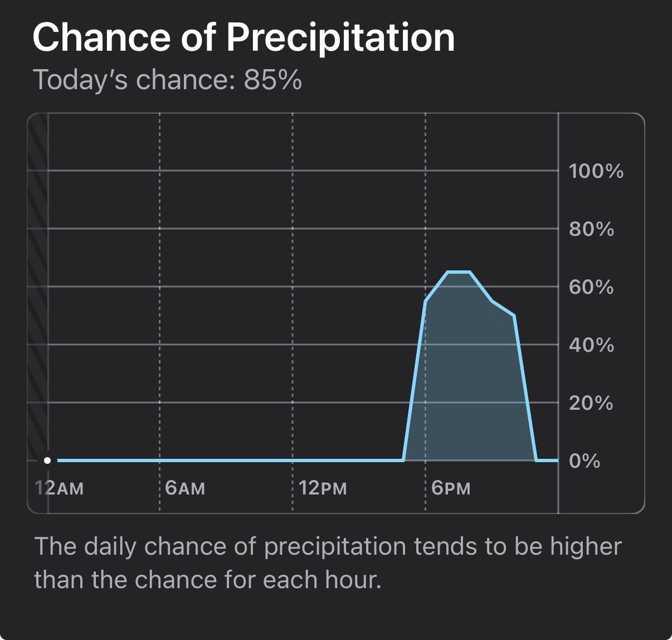Click the 0% y-axis label
The height and width of the screenshot is (640, 672).
pyautogui.click(x=585, y=461)
